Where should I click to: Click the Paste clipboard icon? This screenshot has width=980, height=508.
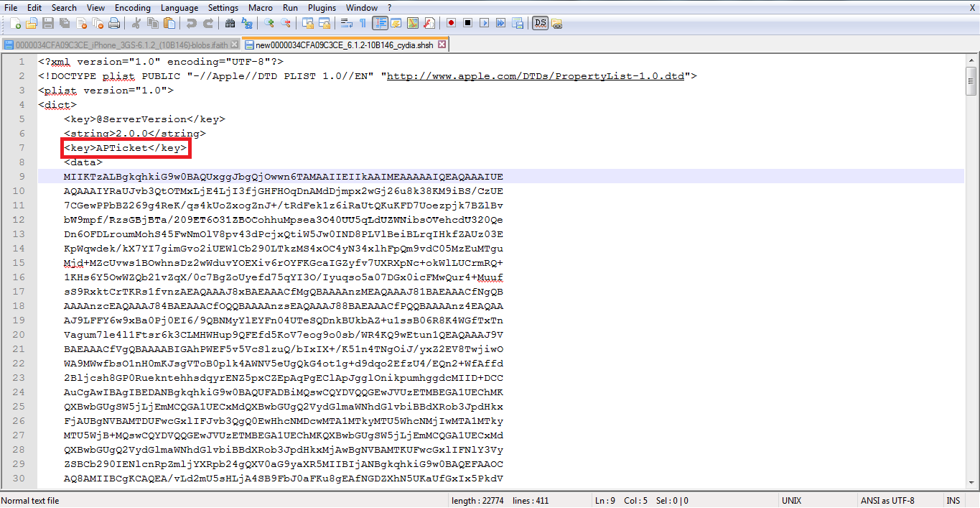pyautogui.click(x=169, y=23)
